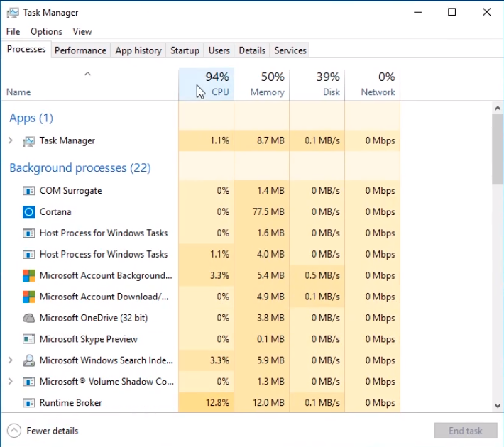Switch to the Startup tab
Screen dimensions: 504x447
(185, 50)
